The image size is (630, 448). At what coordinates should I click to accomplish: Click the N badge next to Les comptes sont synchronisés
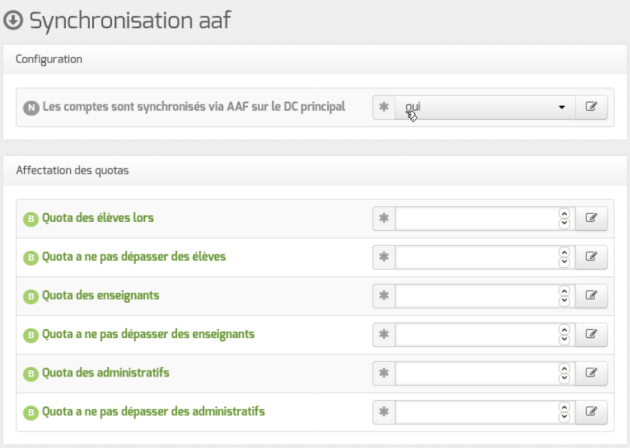[31, 108]
